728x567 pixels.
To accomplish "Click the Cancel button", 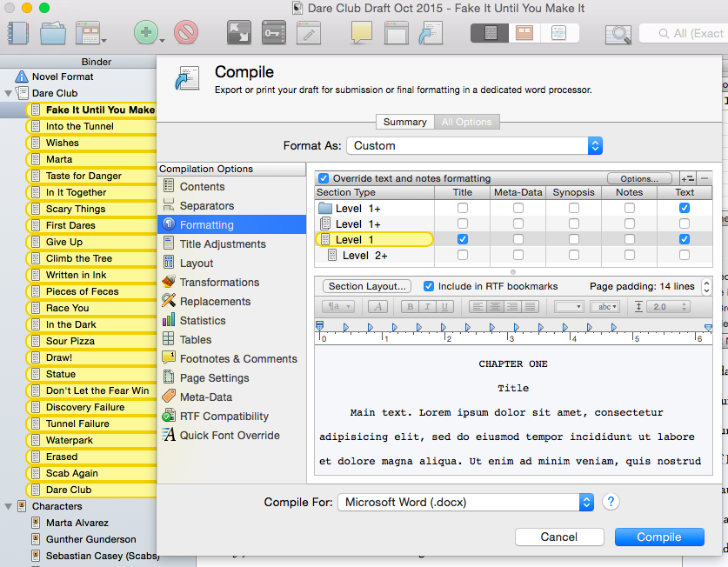I will coord(559,537).
